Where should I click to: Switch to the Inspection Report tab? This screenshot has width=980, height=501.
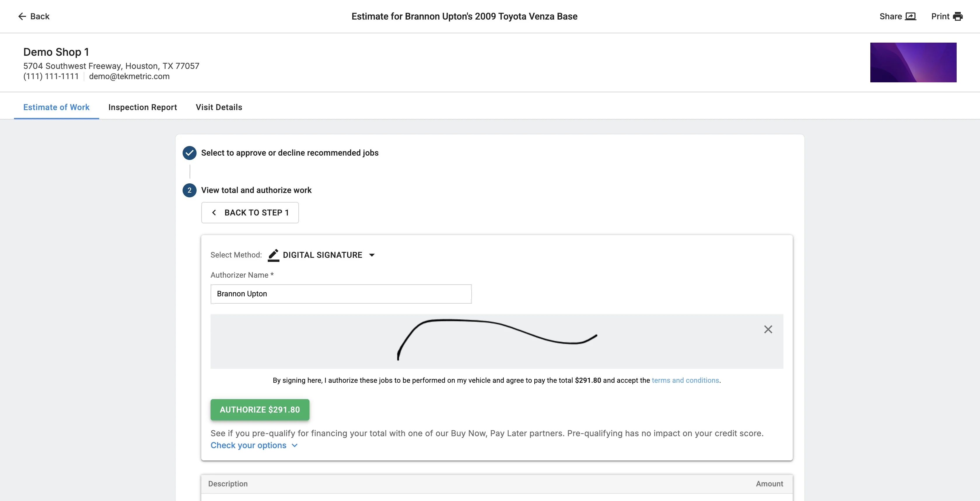click(142, 107)
